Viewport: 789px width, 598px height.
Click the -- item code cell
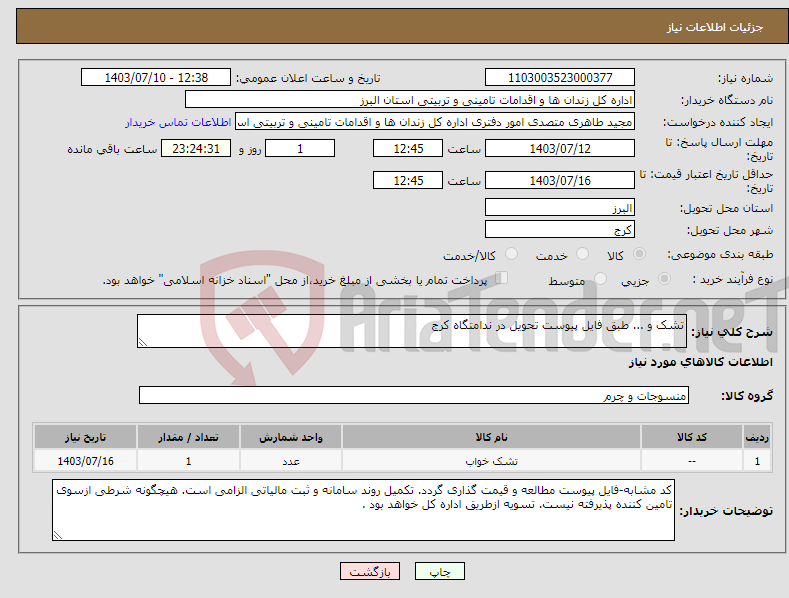coord(691,461)
